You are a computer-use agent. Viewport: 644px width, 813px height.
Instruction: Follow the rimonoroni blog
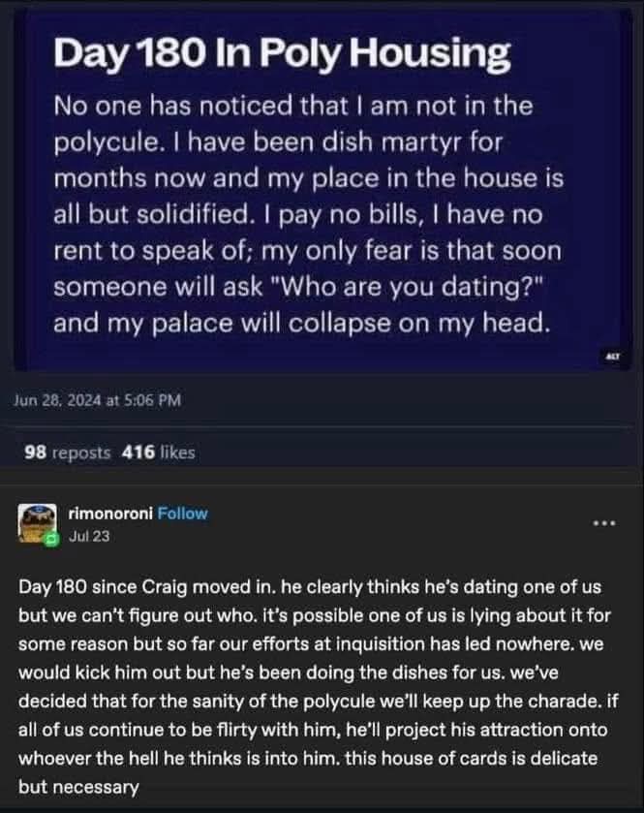(182, 514)
